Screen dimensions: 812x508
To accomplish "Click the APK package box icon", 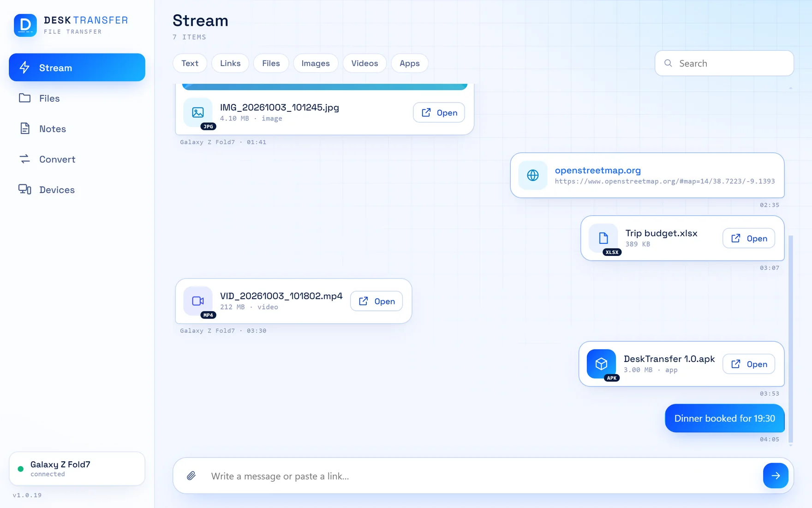I will click(601, 364).
